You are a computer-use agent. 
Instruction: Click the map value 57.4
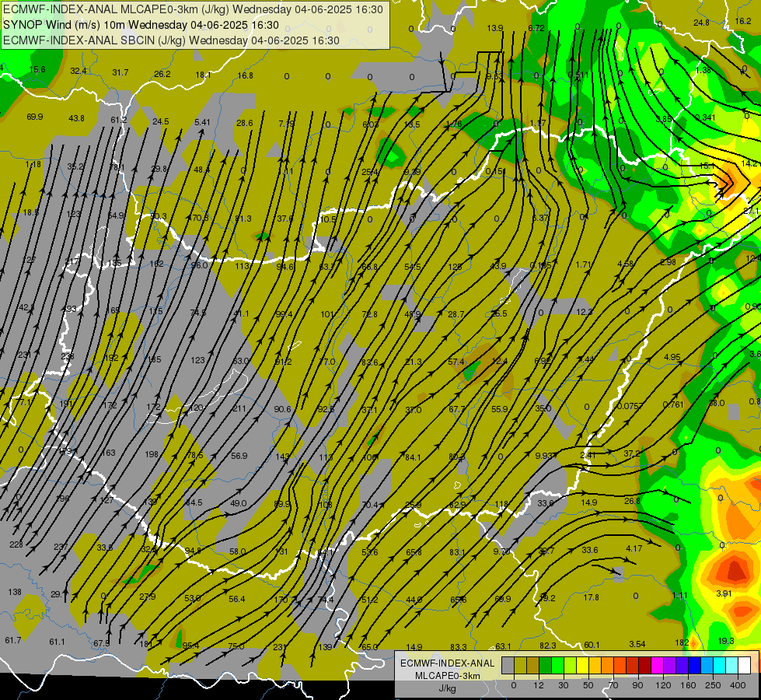click(456, 362)
